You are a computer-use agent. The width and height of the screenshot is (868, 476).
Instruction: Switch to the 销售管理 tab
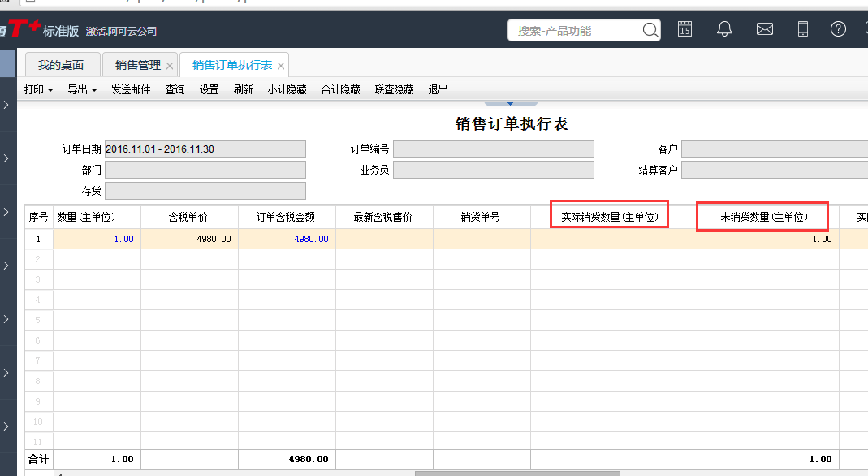[x=138, y=65]
